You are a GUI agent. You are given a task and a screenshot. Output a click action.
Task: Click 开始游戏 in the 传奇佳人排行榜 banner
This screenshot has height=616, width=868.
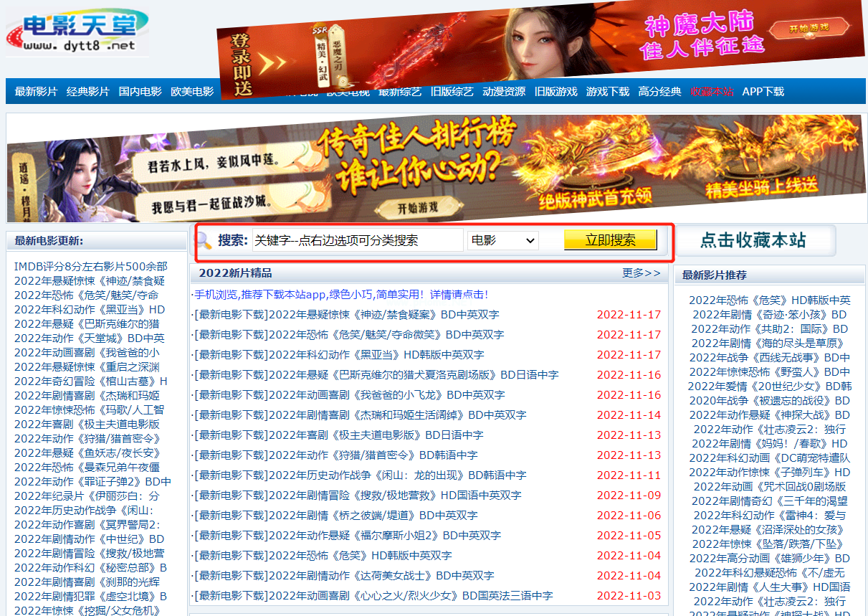417,208
